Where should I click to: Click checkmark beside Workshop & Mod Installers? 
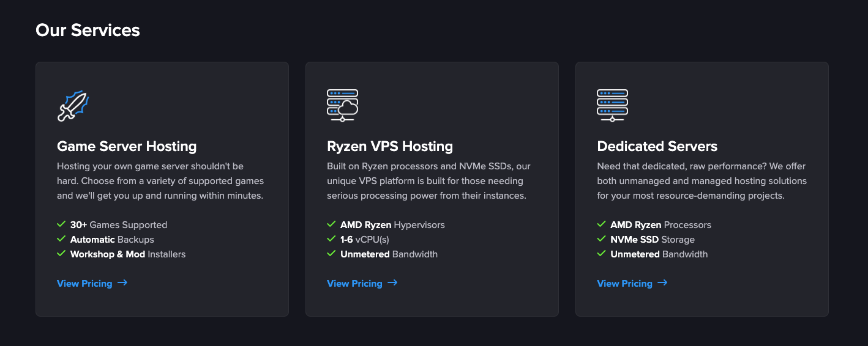point(61,254)
